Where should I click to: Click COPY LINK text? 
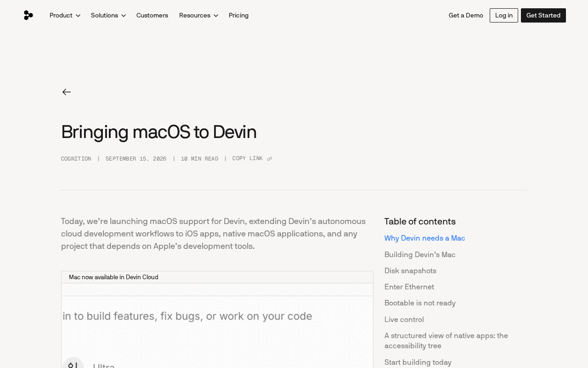[248, 159]
